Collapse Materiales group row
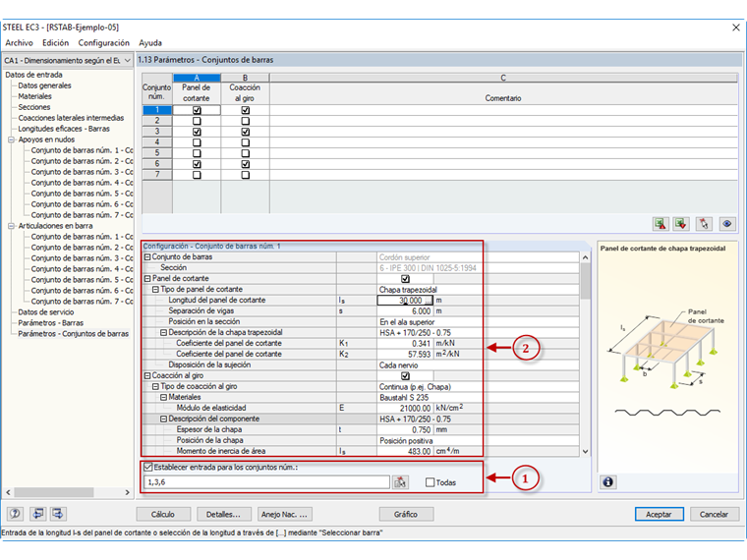This screenshot has height=560, width=747. [x=163, y=397]
